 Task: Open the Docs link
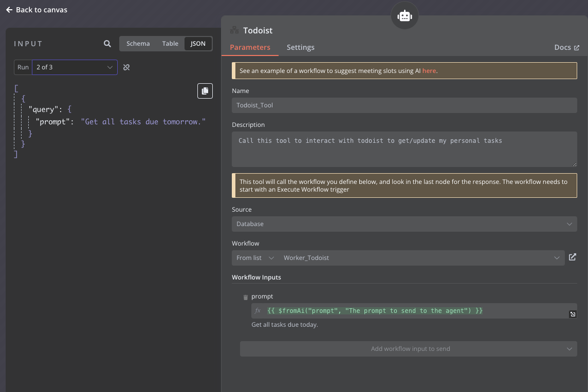566,47
